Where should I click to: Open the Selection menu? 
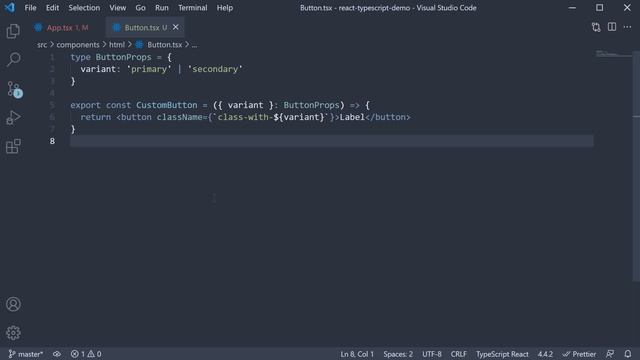[84, 8]
